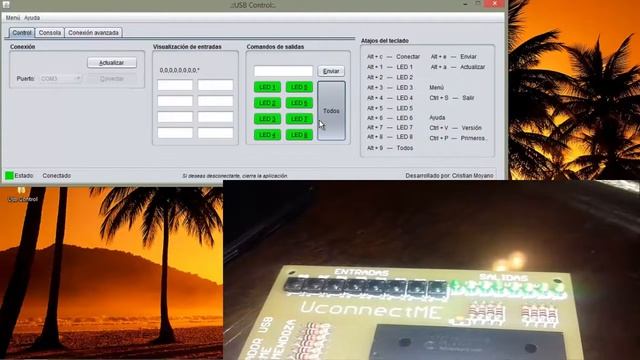The height and width of the screenshot is (360, 640).
Task: Click the 'Alt + a — Actualizar' shortcut line
Action: (x=458, y=67)
